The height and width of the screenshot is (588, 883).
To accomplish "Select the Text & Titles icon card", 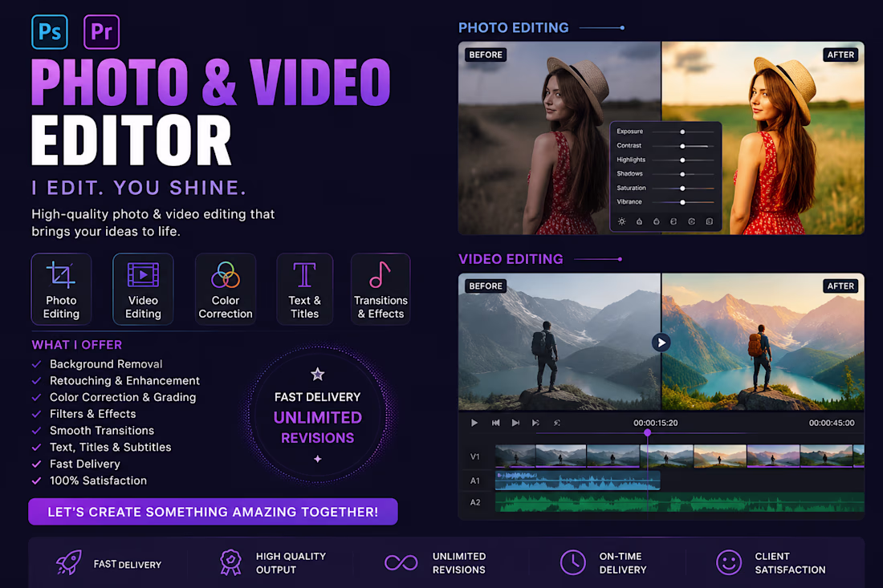I will [305, 290].
